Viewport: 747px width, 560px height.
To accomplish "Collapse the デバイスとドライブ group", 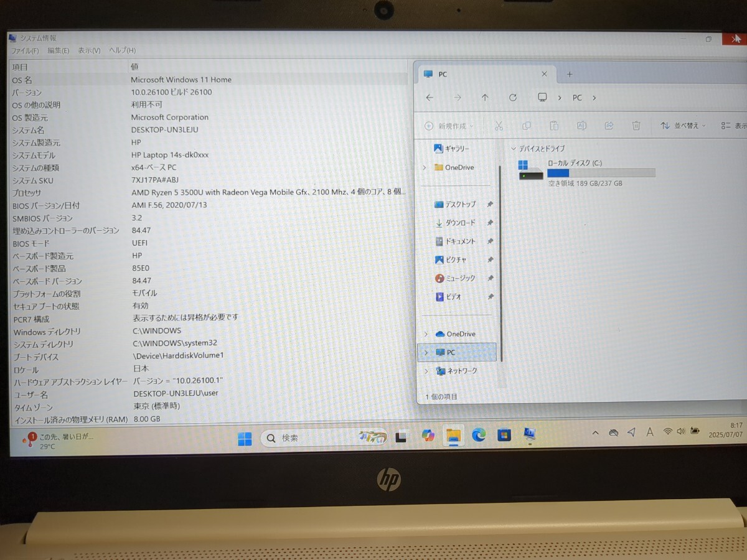I will [x=514, y=149].
